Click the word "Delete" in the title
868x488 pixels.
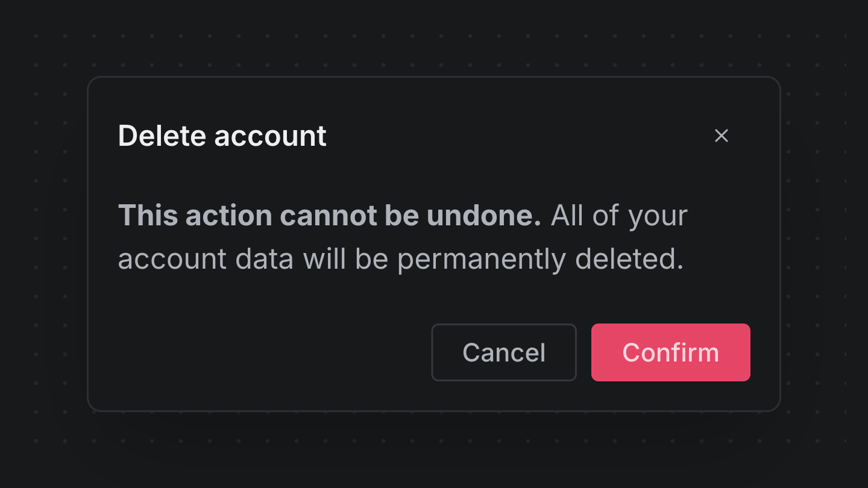coord(163,136)
